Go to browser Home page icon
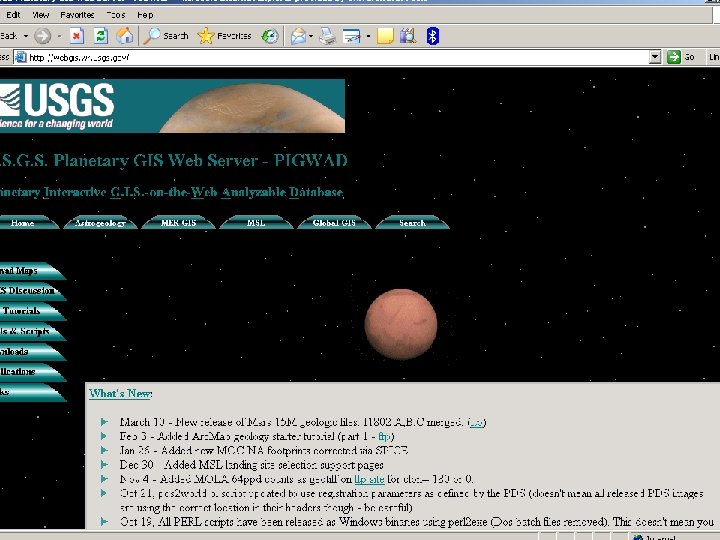The width and height of the screenshot is (720, 540). (x=124, y=36)
